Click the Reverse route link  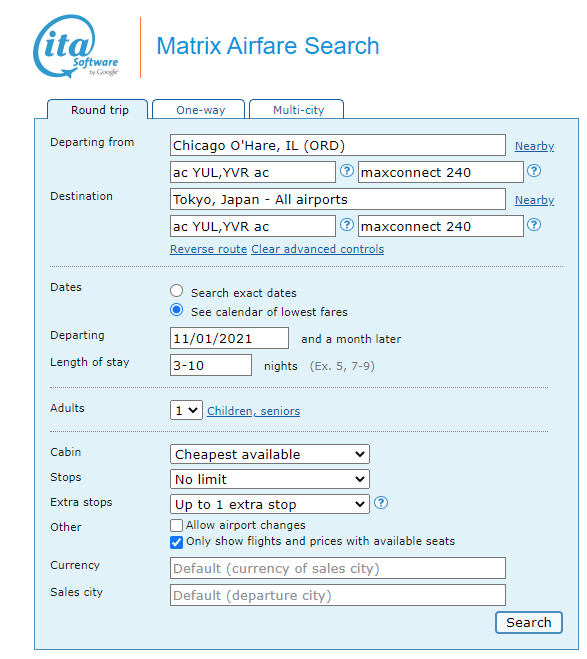[208, 249]
